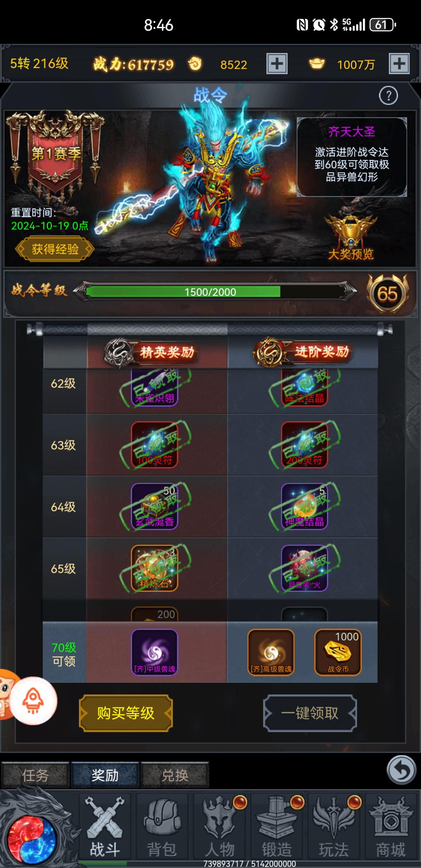The image size is (421, 868).
Task: Click the circular back arrow icon
Action: (x=401, y=770)
